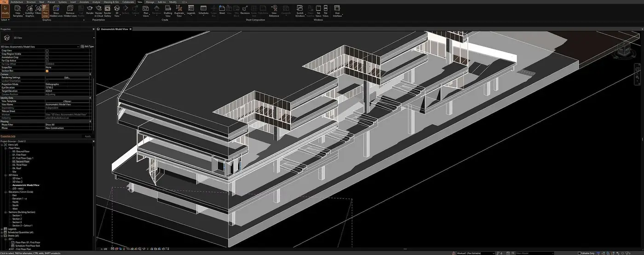The width and height of the screenshot is (644, 255).
Task: Collapse the Phasing properties group
Action: pyautogui.click(x=90, y=122)
